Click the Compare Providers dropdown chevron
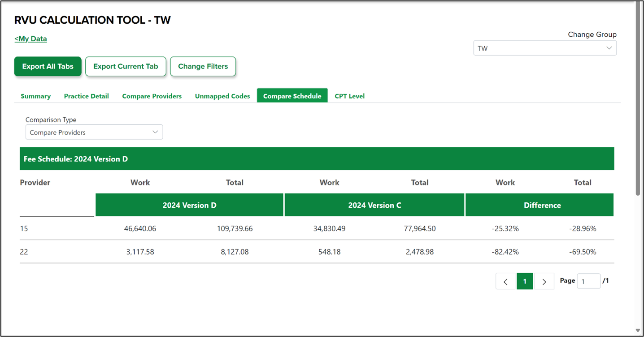This screenshot has width=644, height=337. [x=155, y=132]
